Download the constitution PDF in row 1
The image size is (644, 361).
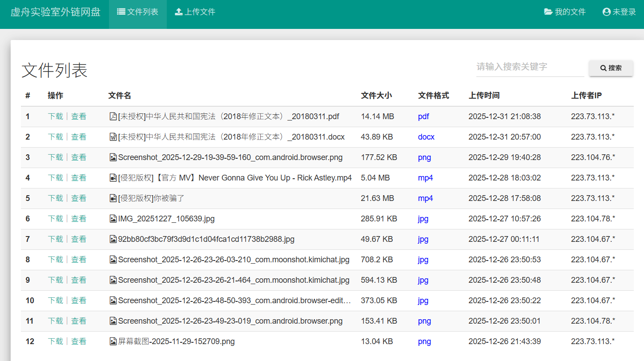56,116
